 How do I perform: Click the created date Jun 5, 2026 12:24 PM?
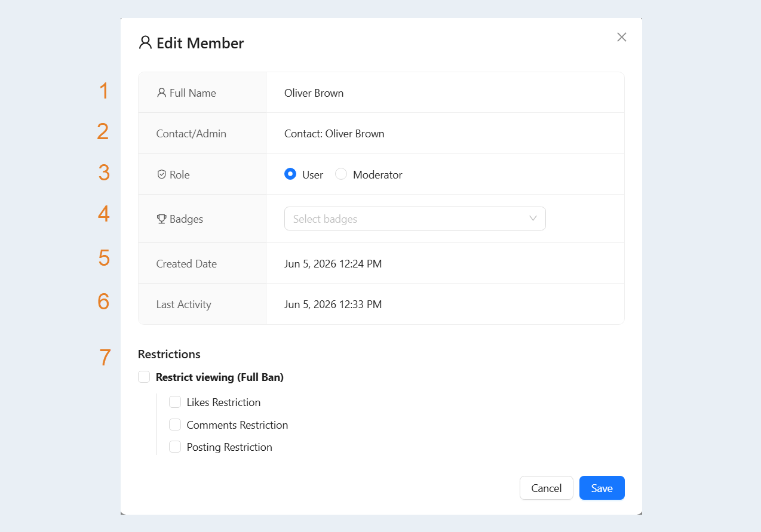coord(333,263)
